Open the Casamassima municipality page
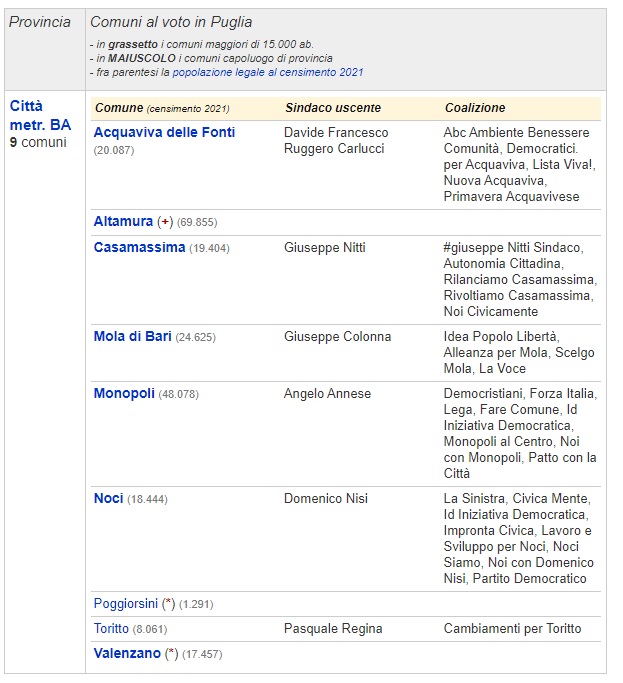The width and height of the screenshot is (623, 683). tap(139, 247)
